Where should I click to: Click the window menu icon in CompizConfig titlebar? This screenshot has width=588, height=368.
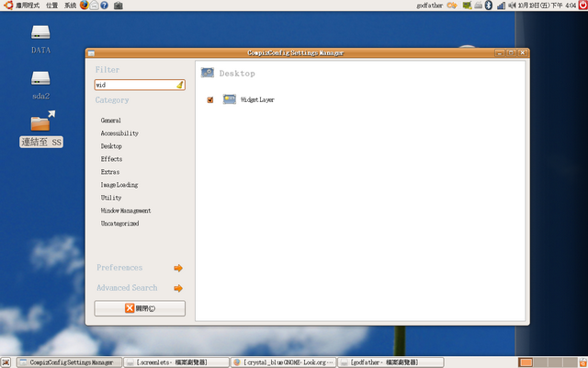pyautogui.click(x=91, y=53)
